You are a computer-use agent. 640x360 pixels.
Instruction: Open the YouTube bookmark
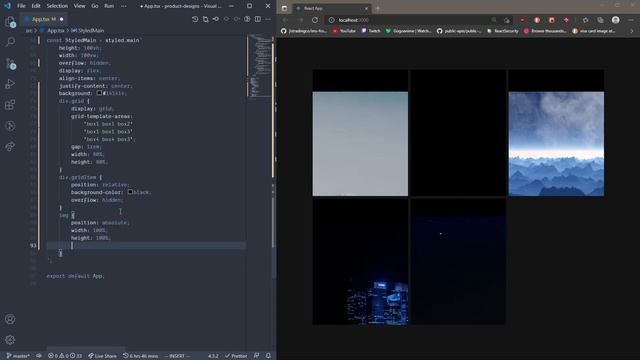(344, 31)
